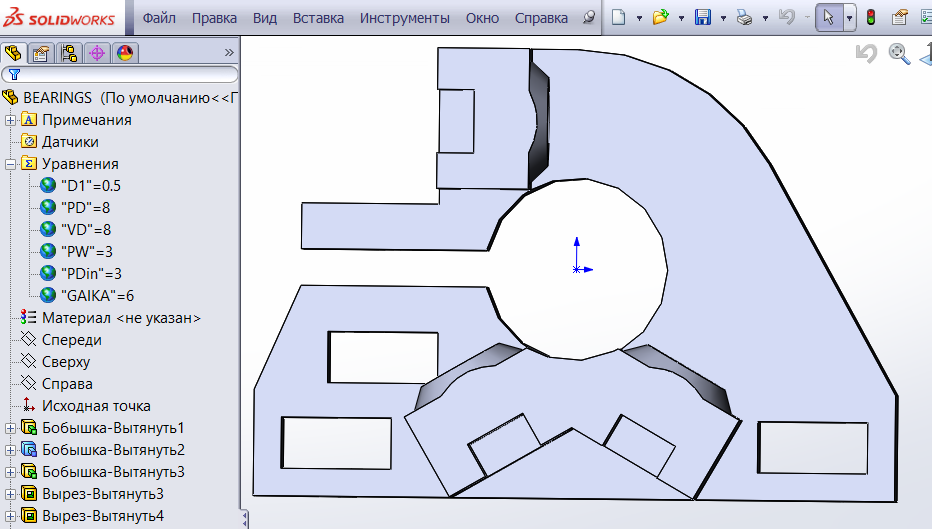Expand the Вырез-Вытянуть3 feature node
The height and width of the screenshot is (529, 932).
11,494
